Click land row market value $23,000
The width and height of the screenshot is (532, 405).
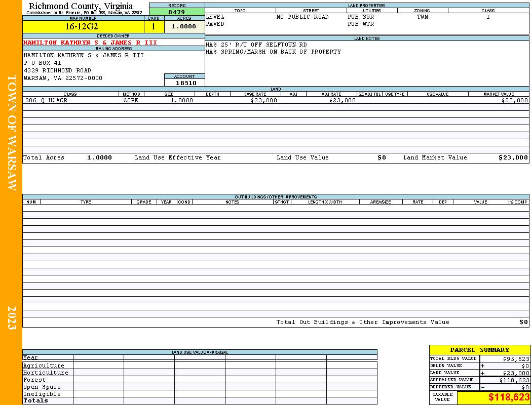(515, 101)
